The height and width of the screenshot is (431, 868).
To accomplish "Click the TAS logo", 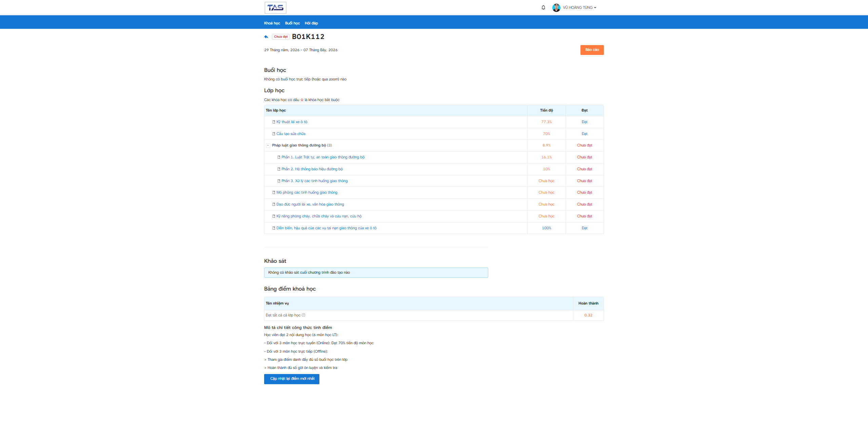I will 275,7.
